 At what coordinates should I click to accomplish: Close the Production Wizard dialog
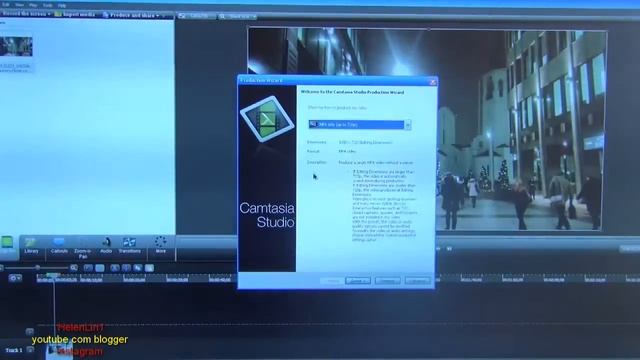click(432, 82)
